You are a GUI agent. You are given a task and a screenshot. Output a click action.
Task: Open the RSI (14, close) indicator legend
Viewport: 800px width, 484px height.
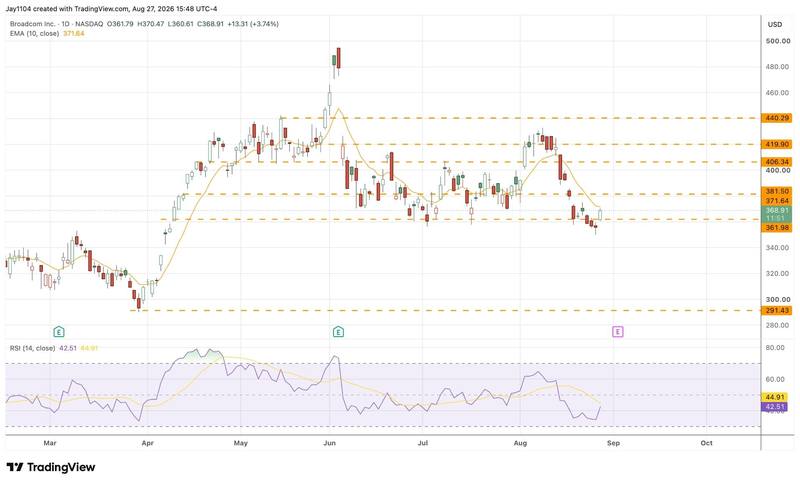coord(32,348)
